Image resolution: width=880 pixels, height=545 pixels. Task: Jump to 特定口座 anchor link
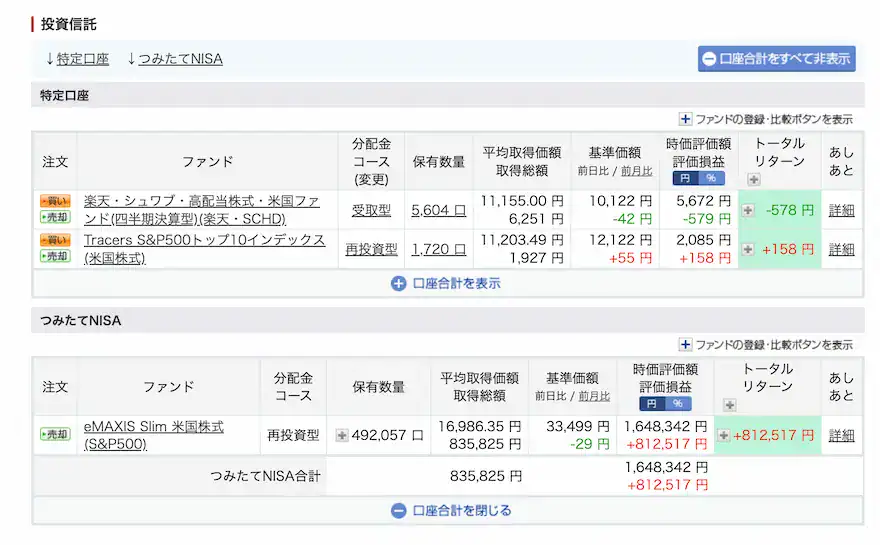pos(82,59)
